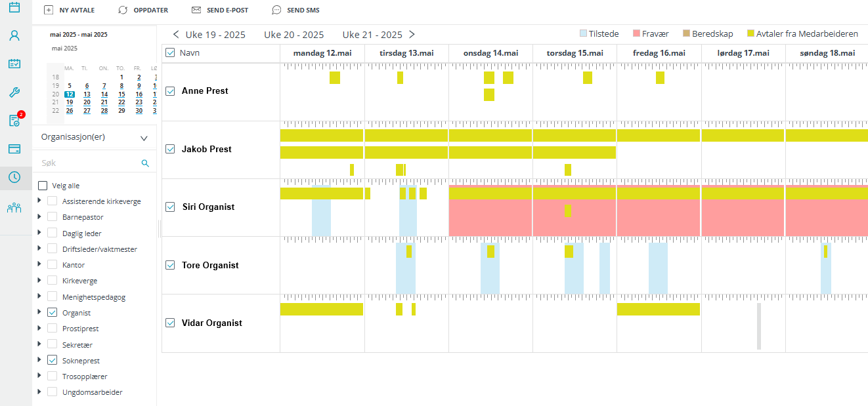The height and width of the screenshot is (406, 868).
Task: Open the clock icon in the sidebar
Action: (14, 177)
